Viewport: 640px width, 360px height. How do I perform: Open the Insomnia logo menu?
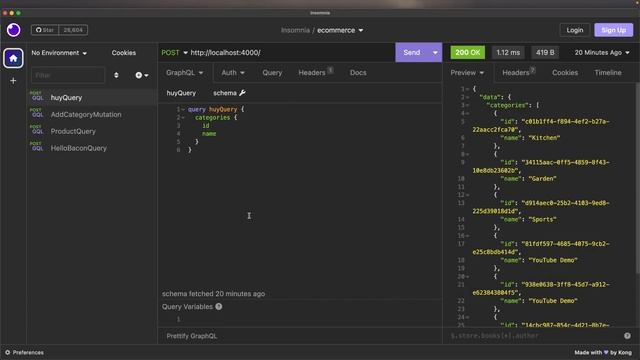pyautogui.click(x=13, y=30)
